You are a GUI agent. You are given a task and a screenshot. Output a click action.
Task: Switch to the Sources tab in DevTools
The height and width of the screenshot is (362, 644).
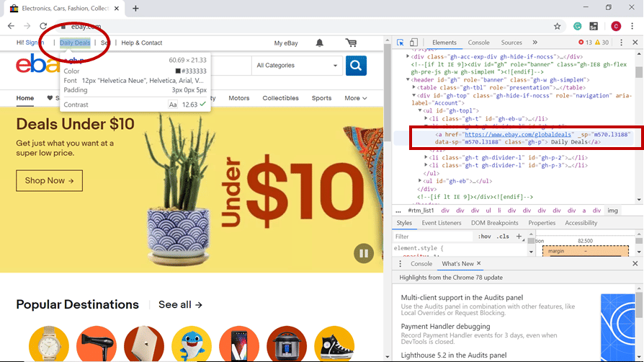(511, 43)
